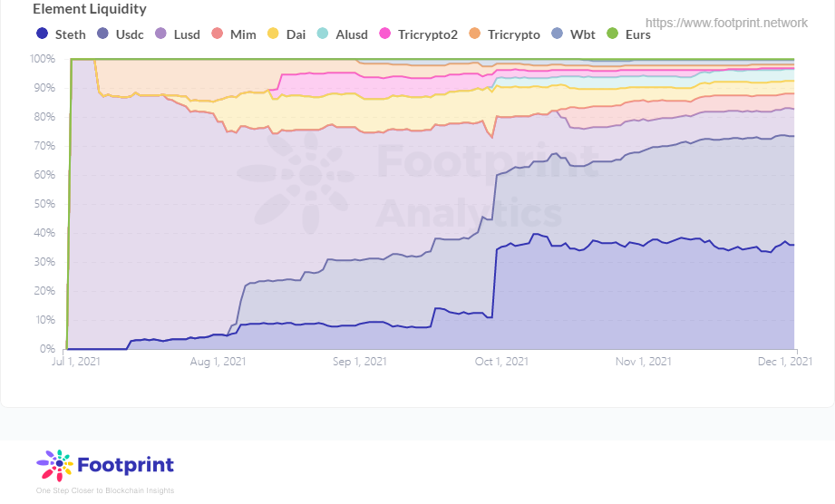Hide the Dai series legend label
This screenshot has width=835, height=504.
click(x=296, y=34)
